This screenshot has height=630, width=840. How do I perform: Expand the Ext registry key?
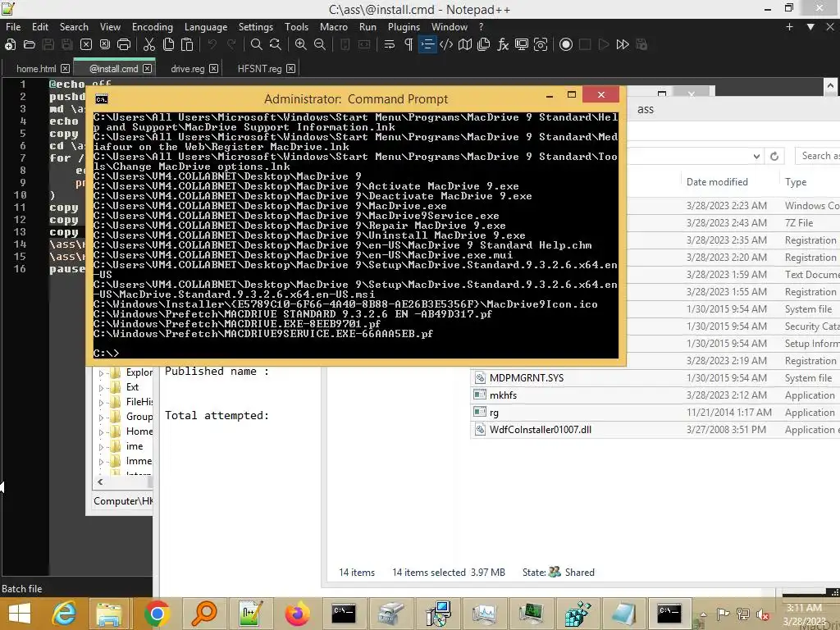pyautogui.click(x=101, y=388)
